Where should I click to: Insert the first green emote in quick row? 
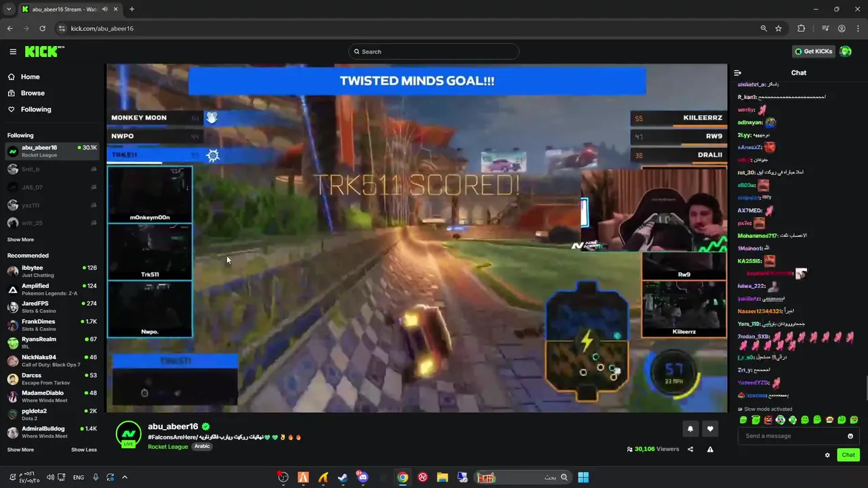(x=743, y=420)
